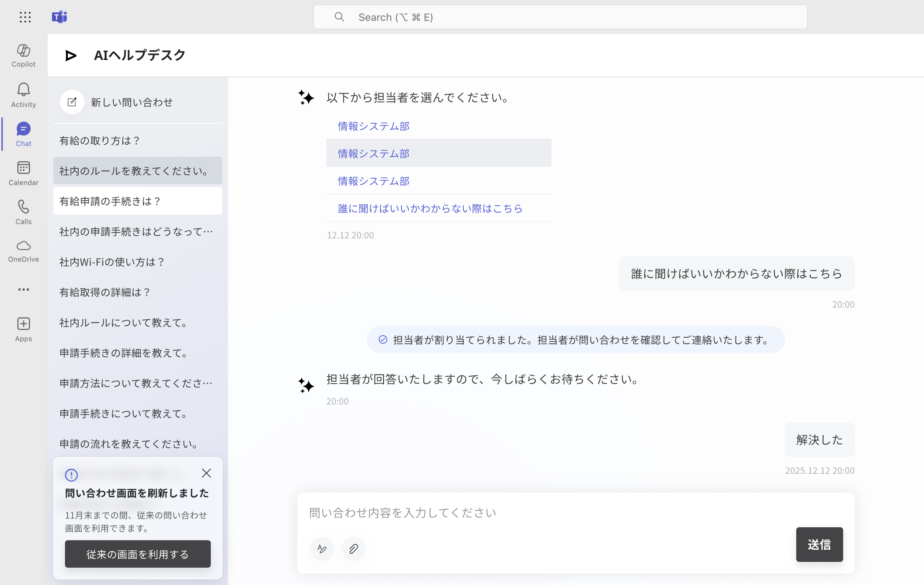Start 新しい問い合わせ
This screenshot has height=585, width=924.
coord(138,102)
